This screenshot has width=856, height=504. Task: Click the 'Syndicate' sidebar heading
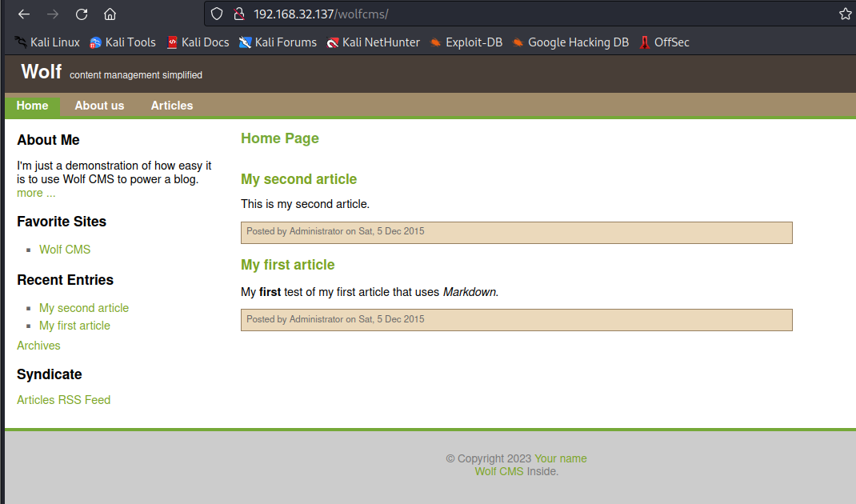click(x=50, y=374)
